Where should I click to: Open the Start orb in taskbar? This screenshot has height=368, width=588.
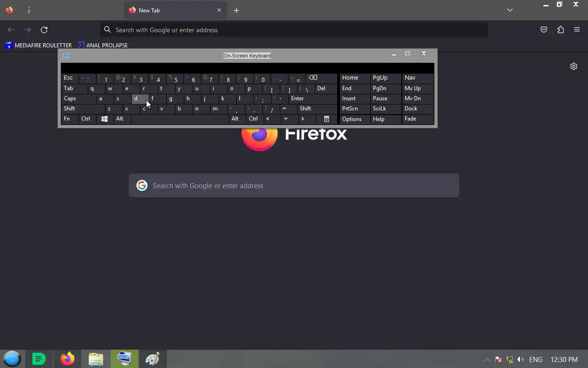[x=12, y=359]
